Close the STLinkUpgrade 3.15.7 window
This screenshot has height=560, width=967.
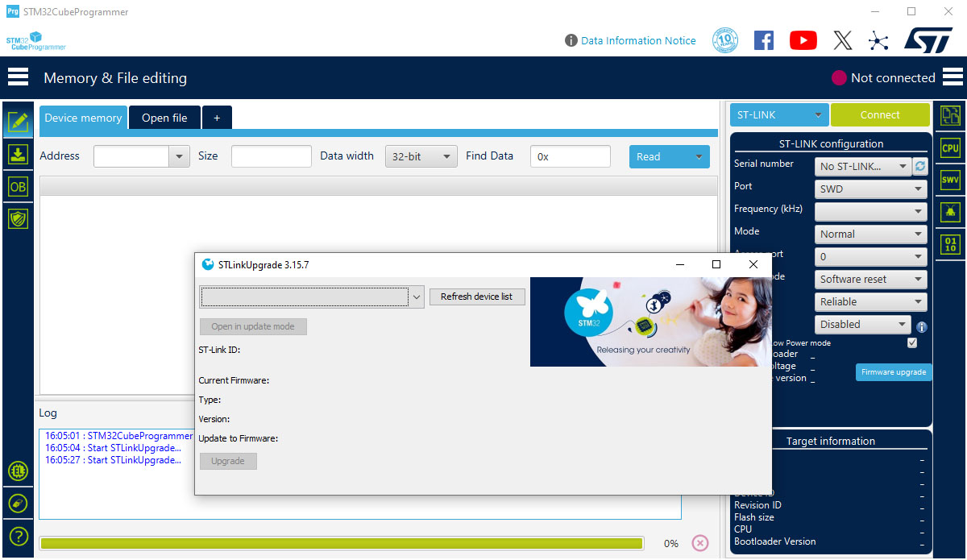point(753,264)
